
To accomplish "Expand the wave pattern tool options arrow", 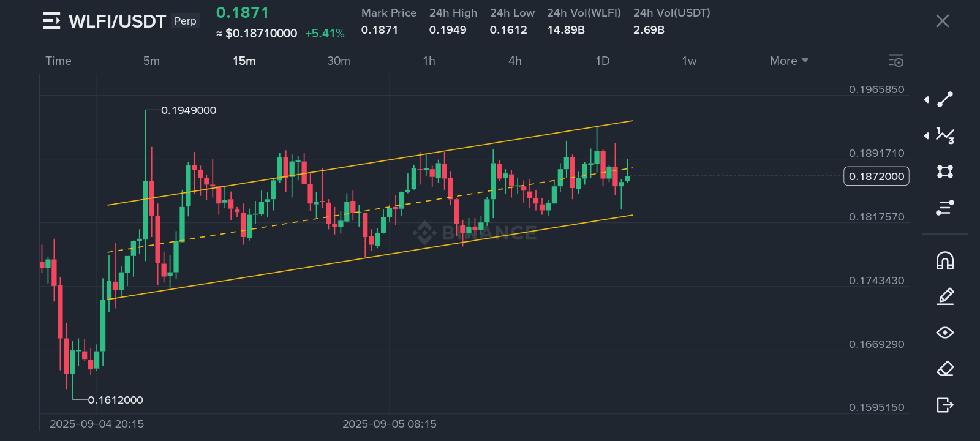I will coord(926,135).
